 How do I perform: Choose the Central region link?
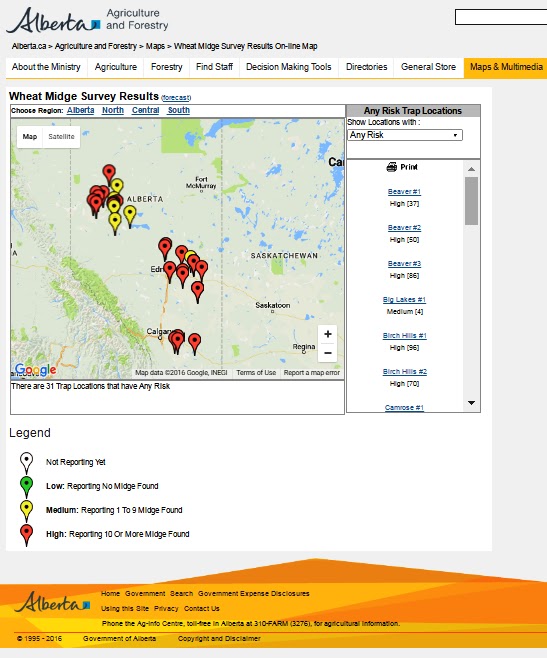(145, 110)
